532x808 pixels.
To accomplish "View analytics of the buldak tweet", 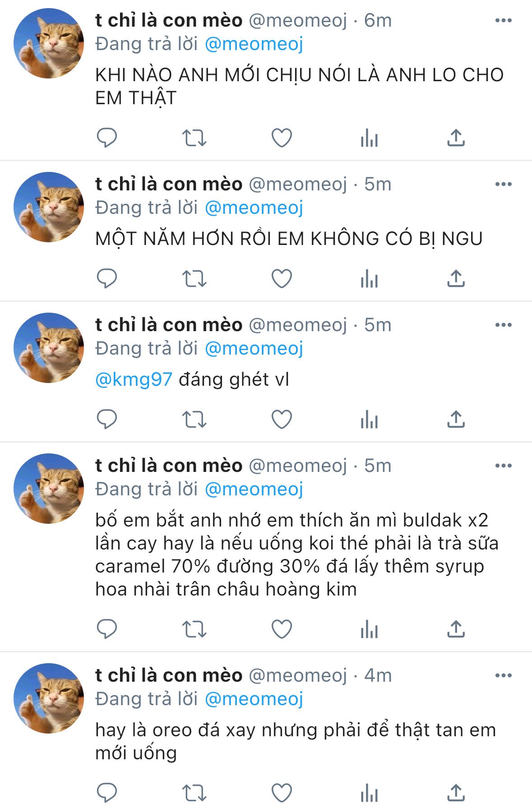I will coord(369,629).
